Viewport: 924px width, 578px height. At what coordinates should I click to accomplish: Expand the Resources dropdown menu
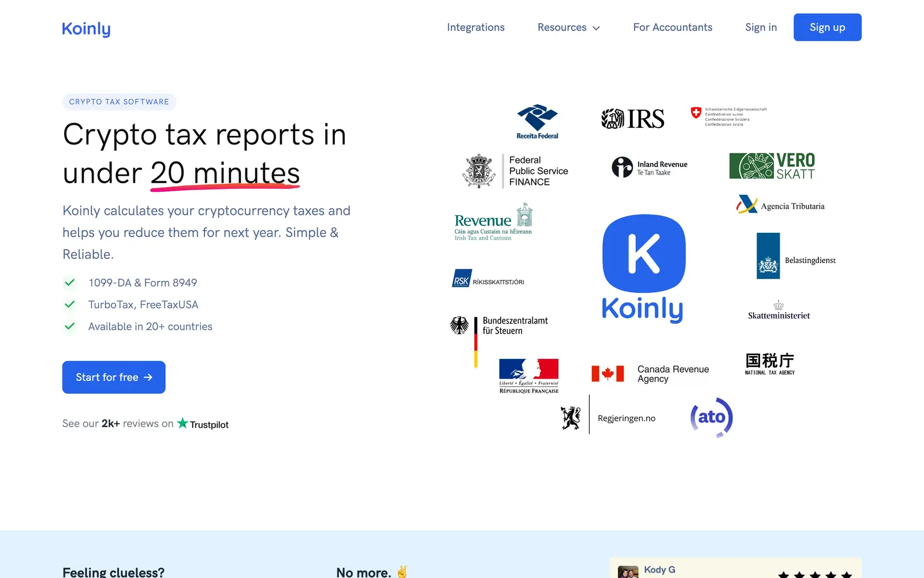[569, 27]
